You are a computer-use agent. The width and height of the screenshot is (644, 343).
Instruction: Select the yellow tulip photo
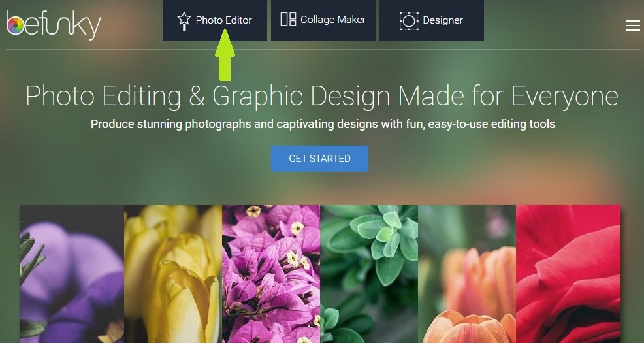click(173, 274)
